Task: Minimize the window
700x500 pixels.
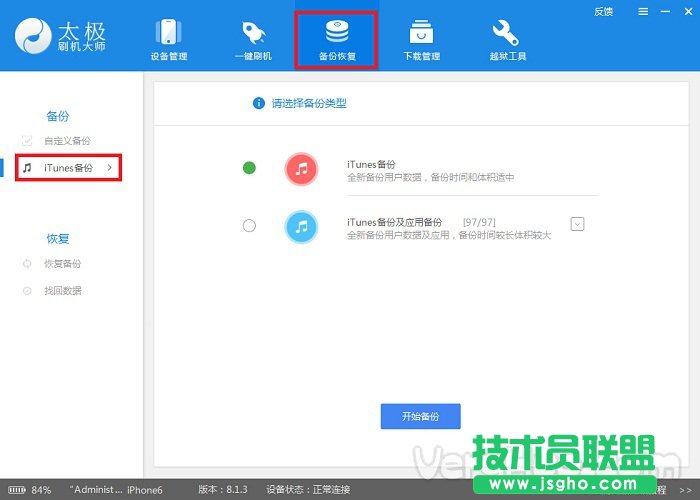Action: (665, 12)
